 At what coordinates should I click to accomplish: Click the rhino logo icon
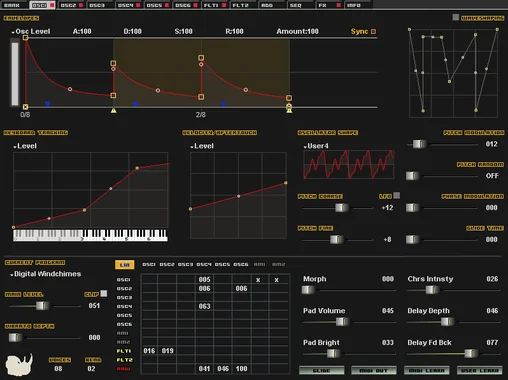pyautogui.click(x=19, y=365)
